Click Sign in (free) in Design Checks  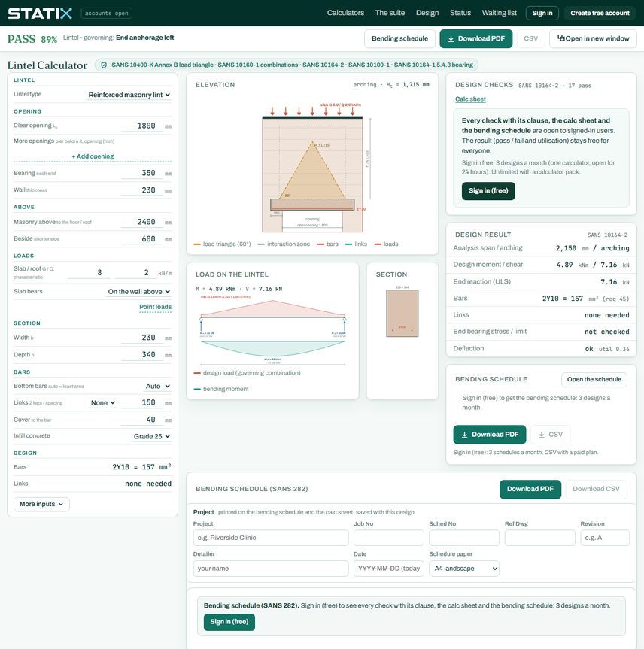click(x=488, y=191)
